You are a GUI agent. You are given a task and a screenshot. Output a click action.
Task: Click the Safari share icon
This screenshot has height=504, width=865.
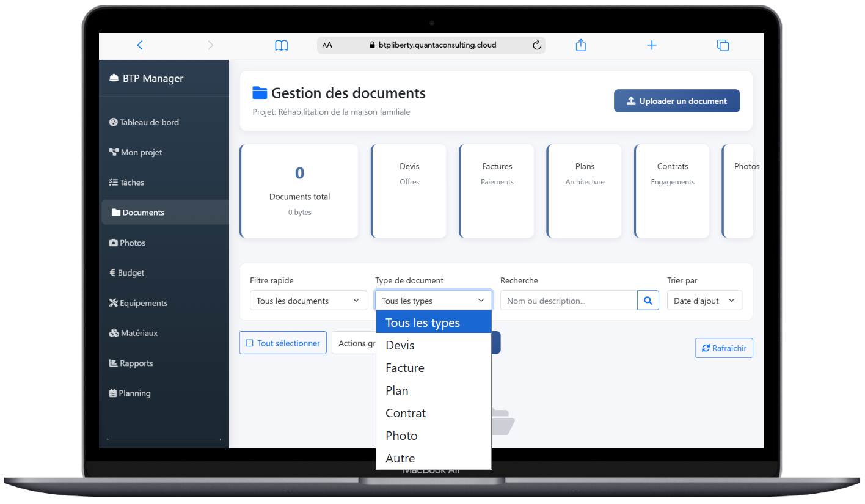(x=580, y=45)
